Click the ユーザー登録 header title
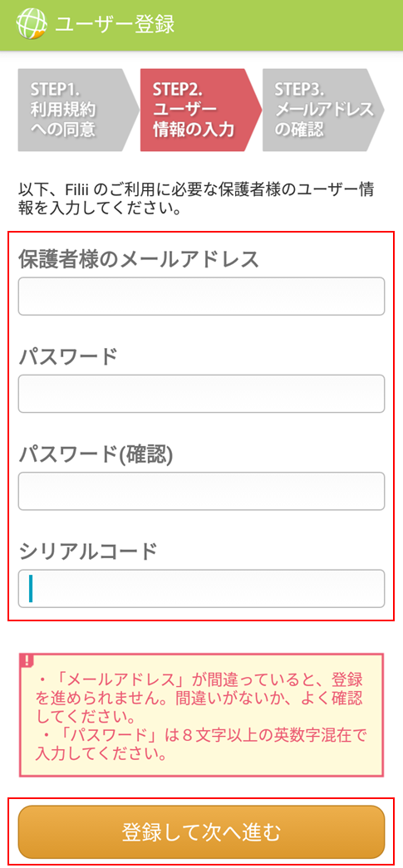This screenshot has height=868, width=403. tap(115, 25)
